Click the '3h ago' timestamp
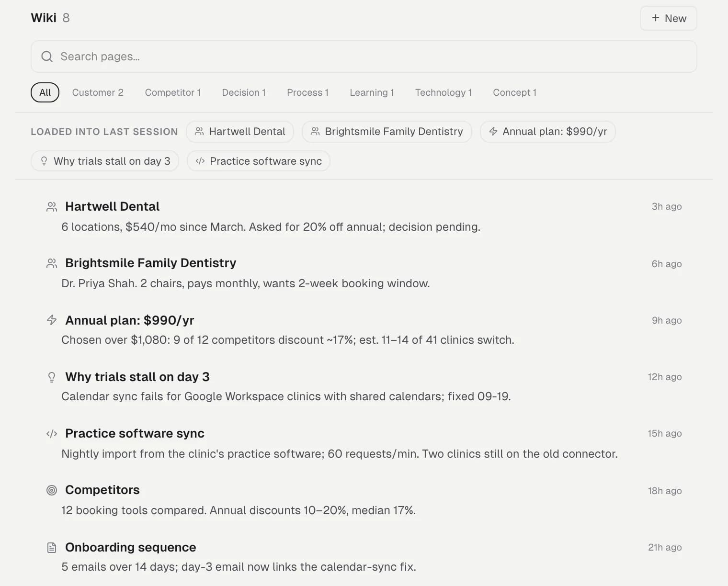This screenshot has height=586, width=728. (666, 206)
